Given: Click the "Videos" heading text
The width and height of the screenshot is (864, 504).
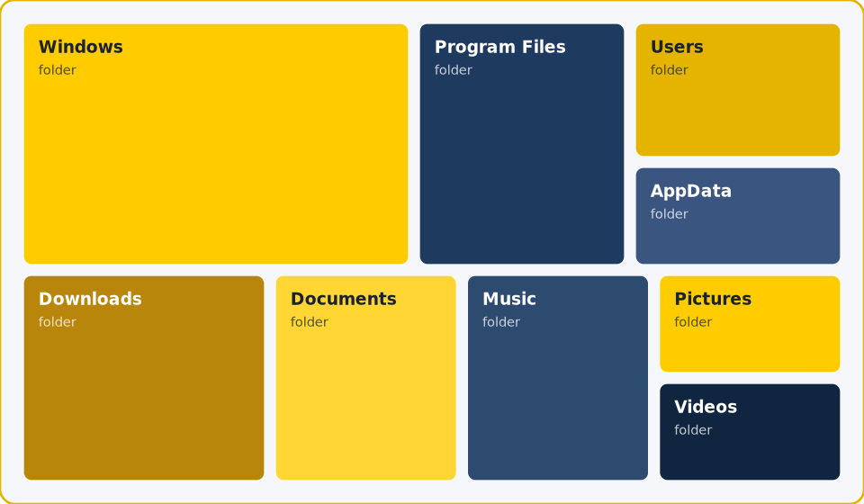Looking at the screenshot, I should click(x=706, y=407).
